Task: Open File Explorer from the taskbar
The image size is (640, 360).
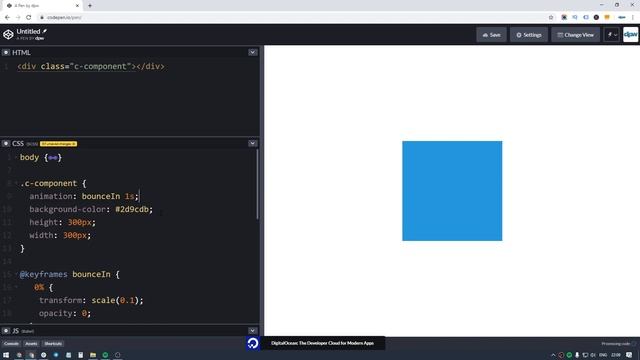Action: click(x=93, y=355)
